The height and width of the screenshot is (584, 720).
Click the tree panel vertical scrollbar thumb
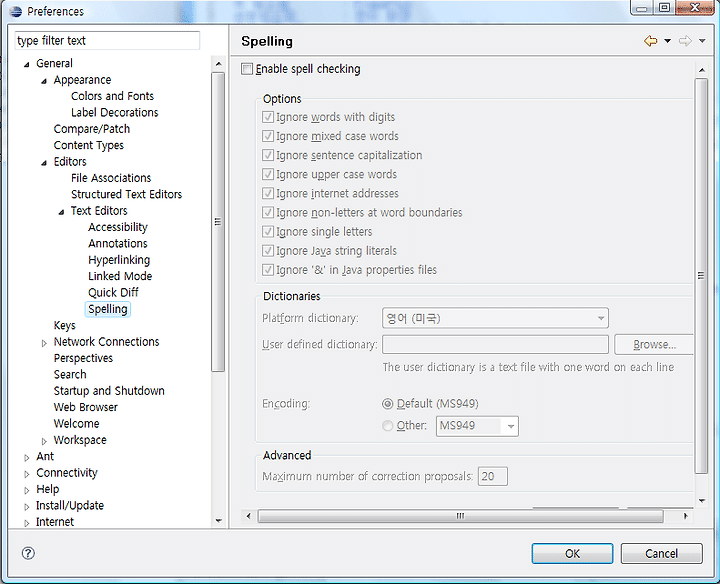click(218, 222)
